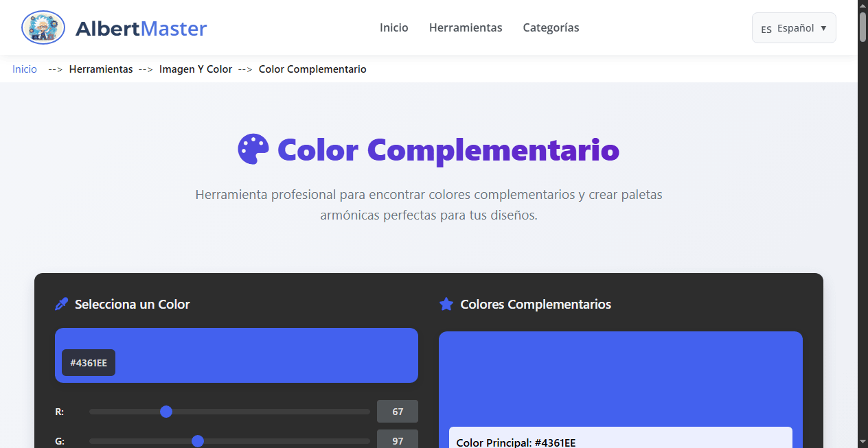Select "Inicio" in the top navigation
Image resolution: width=868 pixels, height=448 pixels.
click(393, 27)
